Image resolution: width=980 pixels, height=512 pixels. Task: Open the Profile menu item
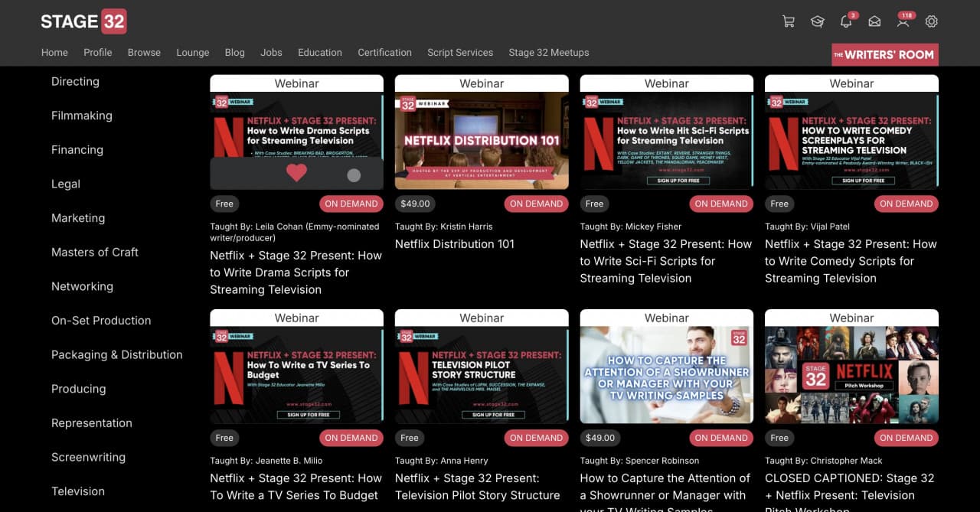point(98,52)
